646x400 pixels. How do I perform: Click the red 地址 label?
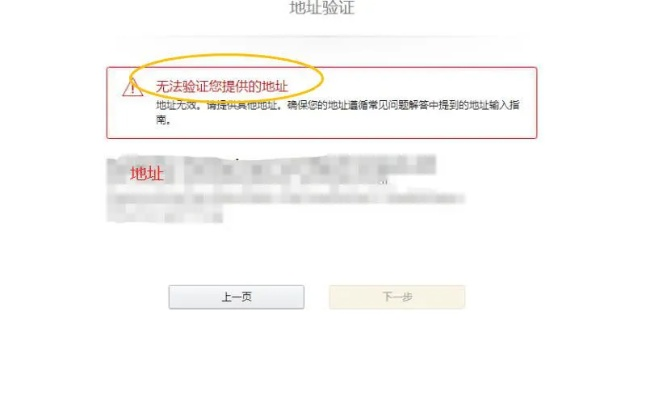point(147,173)
